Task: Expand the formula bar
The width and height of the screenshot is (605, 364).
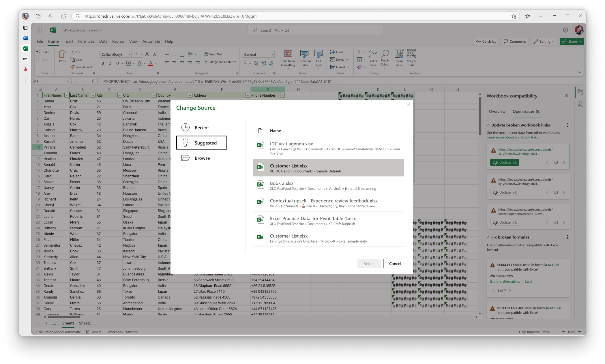Action: (581, 81)
